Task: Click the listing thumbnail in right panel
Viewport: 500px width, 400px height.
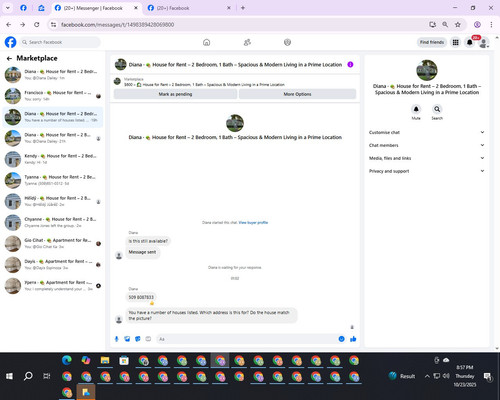Action: pos(427,70)
